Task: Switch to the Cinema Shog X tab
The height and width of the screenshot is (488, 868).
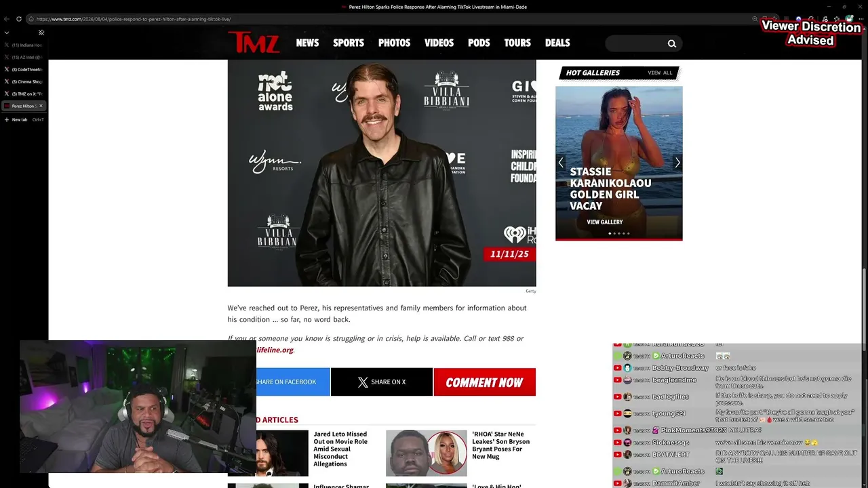Action: (x=24, y=81)
